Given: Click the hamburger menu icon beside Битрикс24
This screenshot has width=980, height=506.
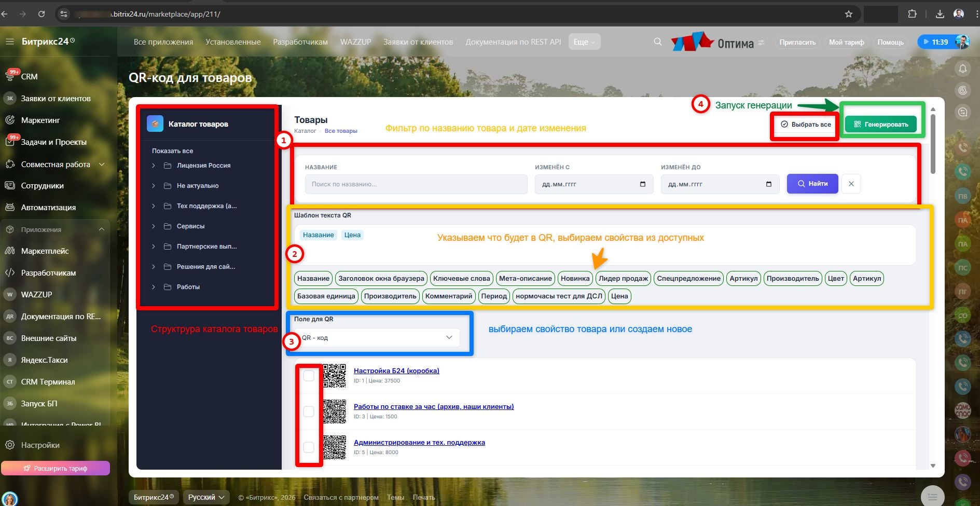Looking at the screenshot, I should [x=10, y=42].
